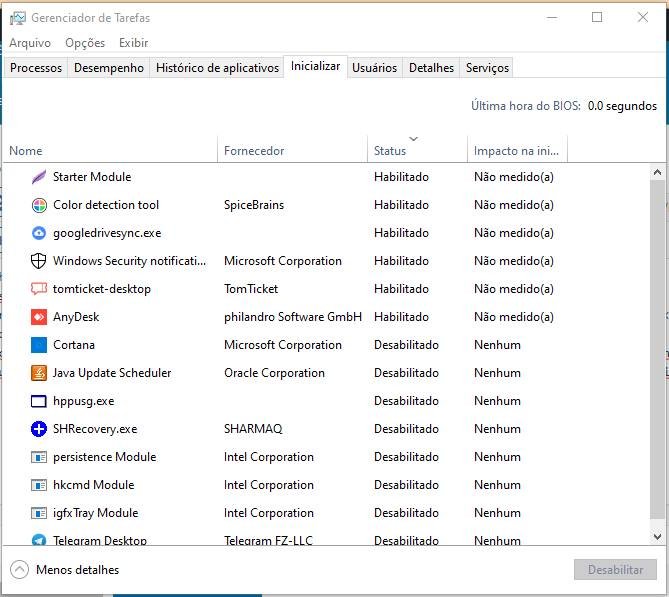Sort by the Nome column header
Image resolution: width=669 pixels, height=597 pixels.
pos(111,150)
